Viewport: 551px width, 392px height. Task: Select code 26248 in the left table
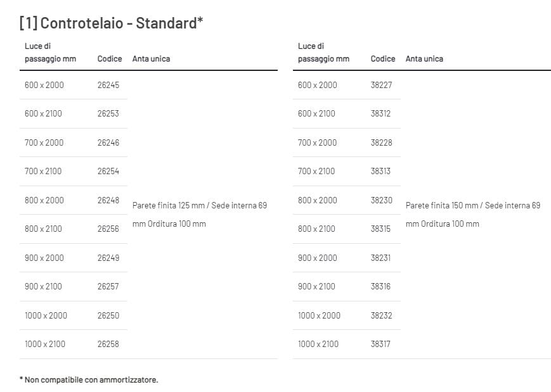pyautogui.click(x=108, y=200)
